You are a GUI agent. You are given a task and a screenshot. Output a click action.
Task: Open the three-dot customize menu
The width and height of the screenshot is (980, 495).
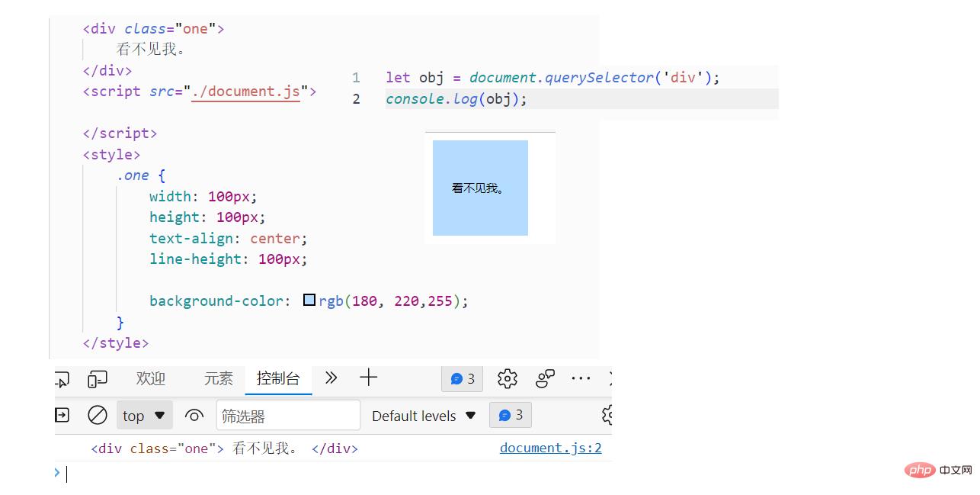click(581, 379)
